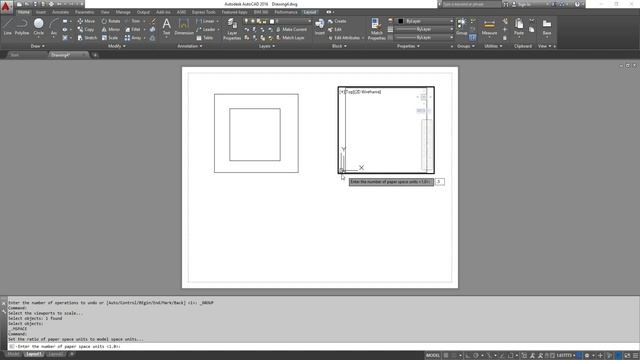640x360 pixels.
Task: Click Edit Attributes button
Action: [345, 38]
